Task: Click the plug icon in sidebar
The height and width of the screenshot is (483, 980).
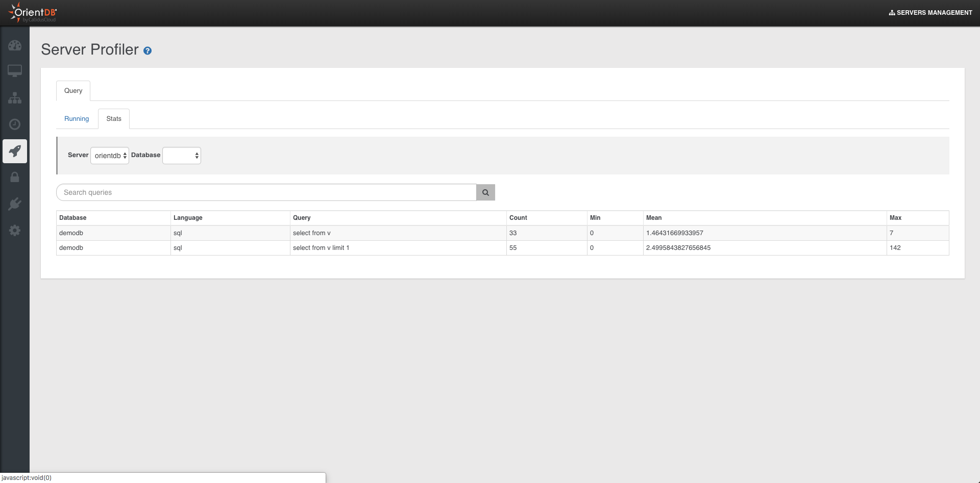Action: coord(15,204)
